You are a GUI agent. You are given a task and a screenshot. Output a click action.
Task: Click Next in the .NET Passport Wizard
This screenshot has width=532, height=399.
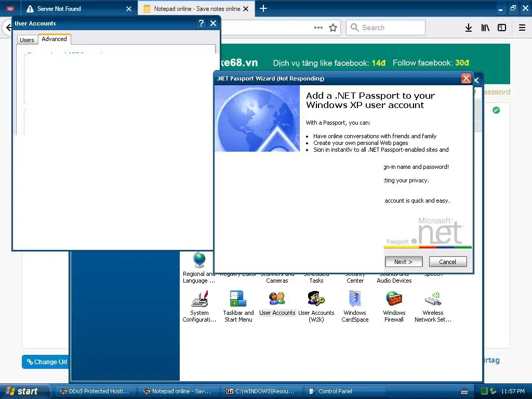coord(403,262)
